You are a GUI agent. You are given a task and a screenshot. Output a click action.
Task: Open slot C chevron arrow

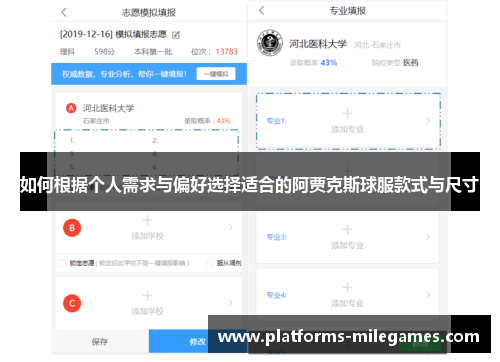[231, 303]
